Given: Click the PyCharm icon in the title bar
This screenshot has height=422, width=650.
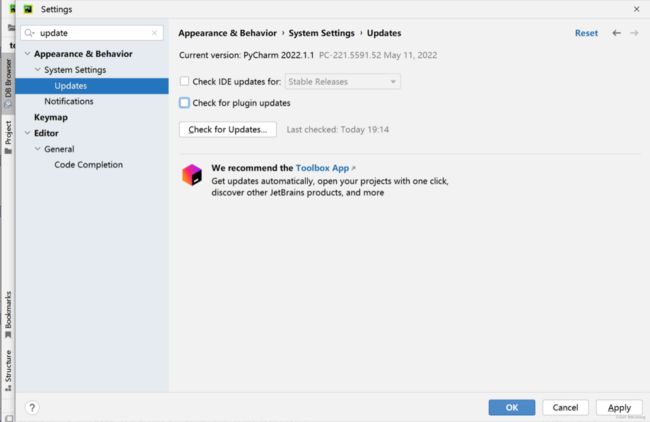Looking at the screenshot, I should pyautogui.click(x=28, y=9).
